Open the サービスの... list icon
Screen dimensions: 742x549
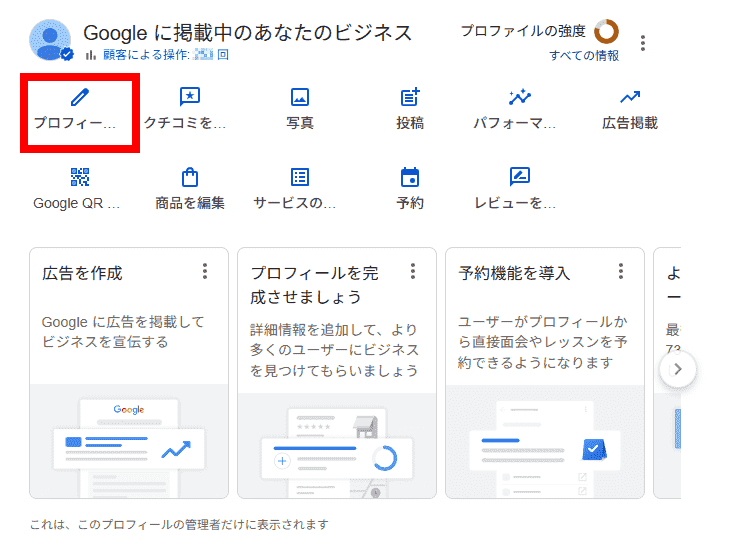(300, 177)
